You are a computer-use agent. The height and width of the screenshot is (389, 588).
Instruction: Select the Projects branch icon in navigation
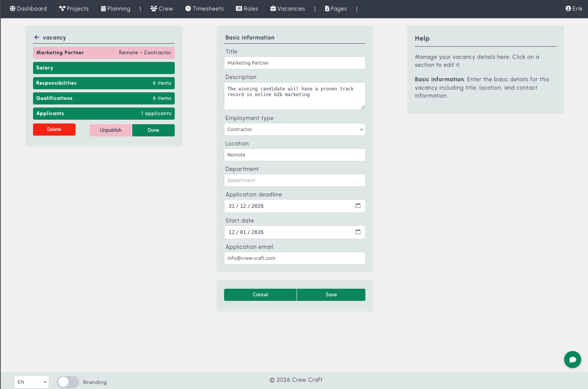[62, 8]
